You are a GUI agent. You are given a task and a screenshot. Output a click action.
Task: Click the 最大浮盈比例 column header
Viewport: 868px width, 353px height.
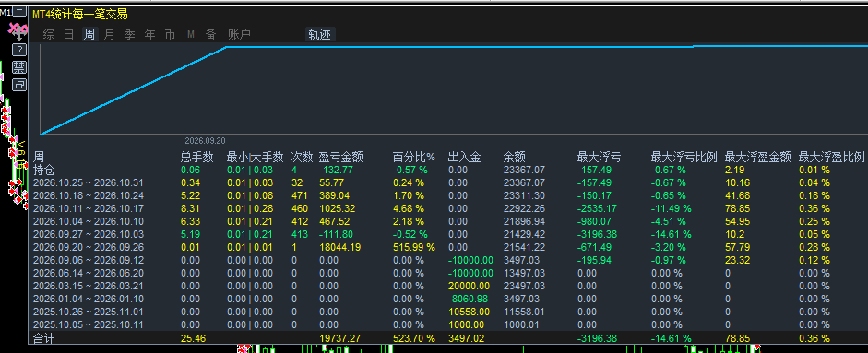point(831,157)
